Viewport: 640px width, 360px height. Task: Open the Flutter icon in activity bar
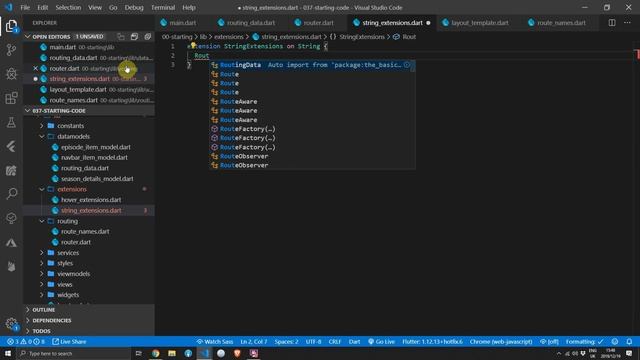click(11, 146)
